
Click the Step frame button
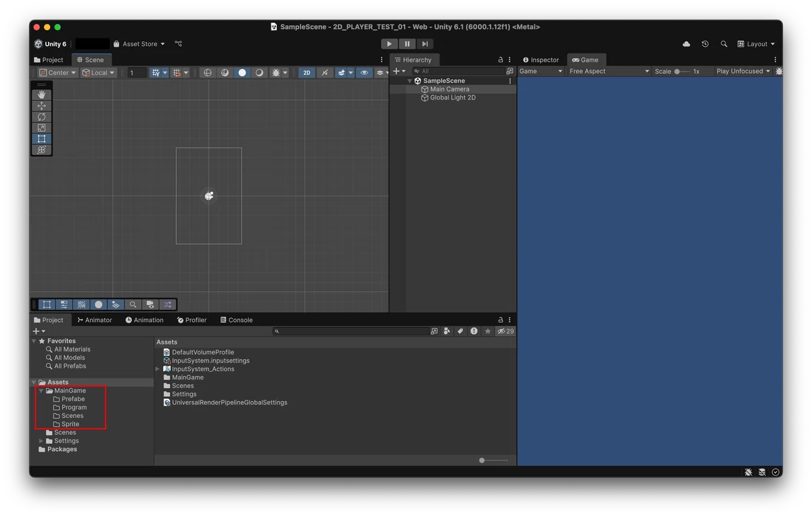tap(424, 44)
